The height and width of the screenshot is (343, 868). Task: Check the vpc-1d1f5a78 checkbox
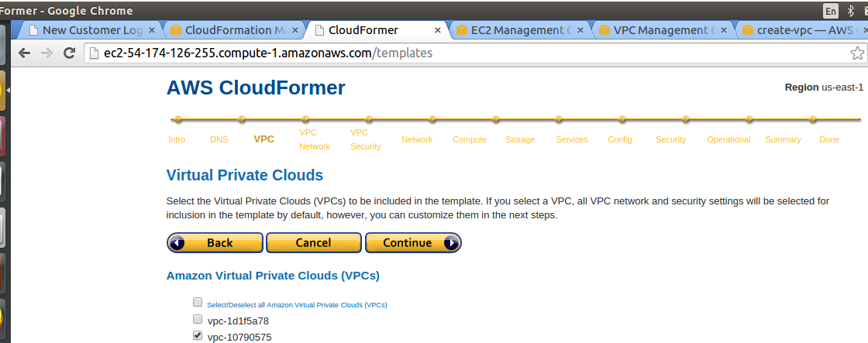pyautogui.click(x=198, y=319)
